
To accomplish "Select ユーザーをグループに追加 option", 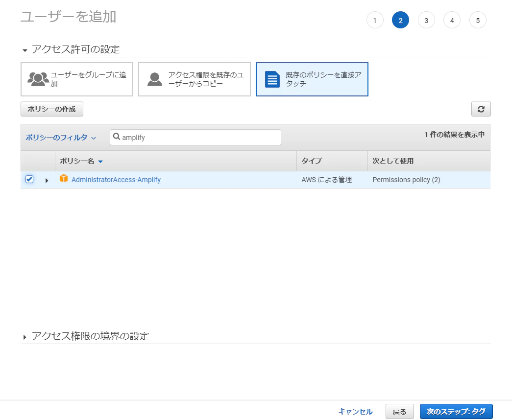I will click(77, 79).
